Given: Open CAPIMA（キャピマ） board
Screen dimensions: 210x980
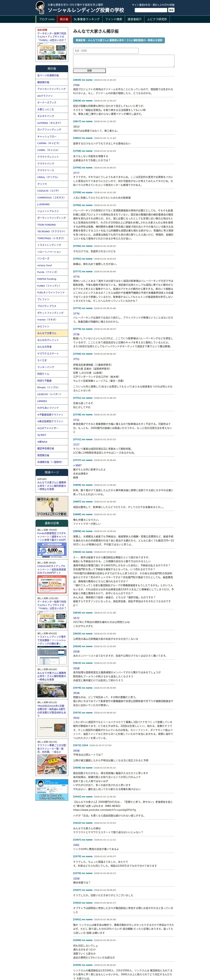Looking at the screenshot, I should [52, 143].
